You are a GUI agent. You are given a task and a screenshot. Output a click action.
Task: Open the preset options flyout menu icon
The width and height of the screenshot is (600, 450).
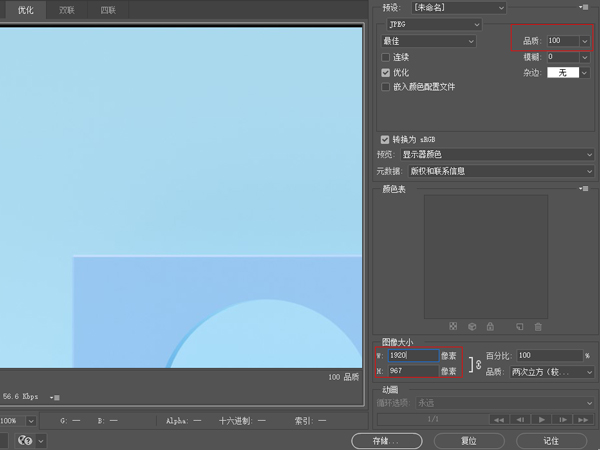583,7
